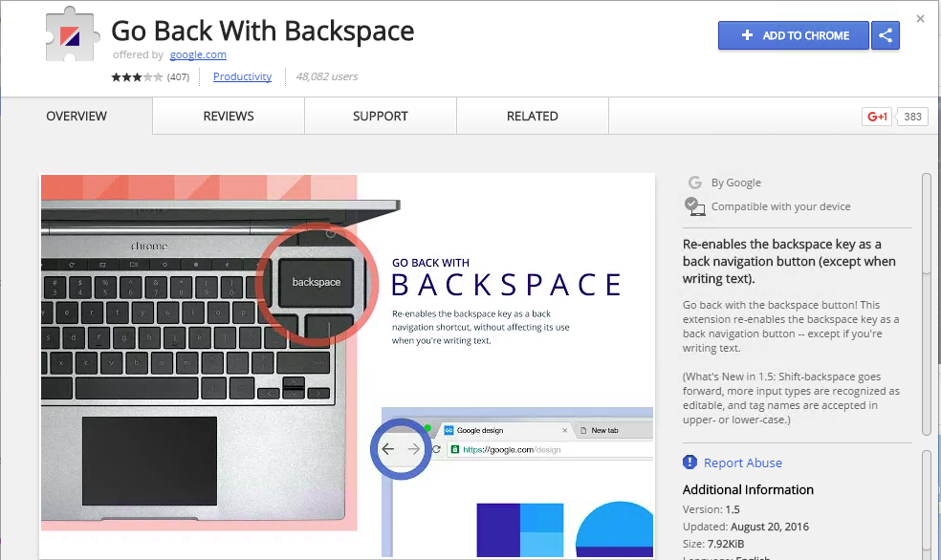Close the extension details overlay

point(920,18)
